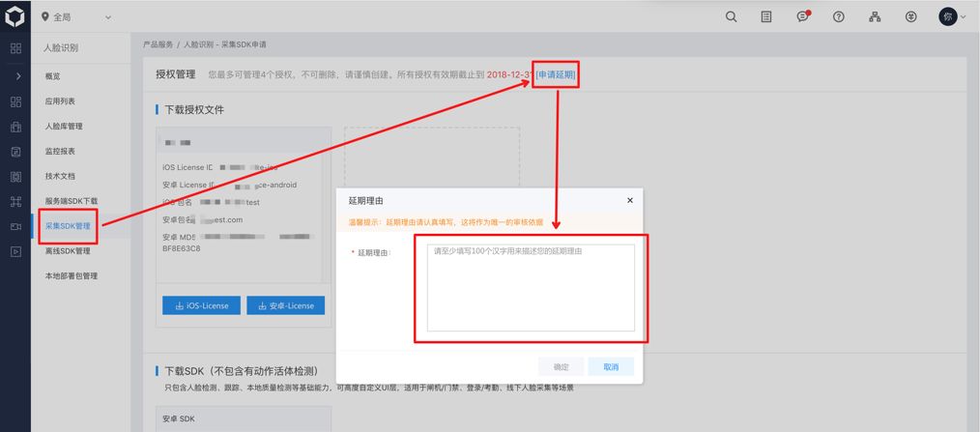
Task: Open the search icon in the top bar
Action: [731, 17]
